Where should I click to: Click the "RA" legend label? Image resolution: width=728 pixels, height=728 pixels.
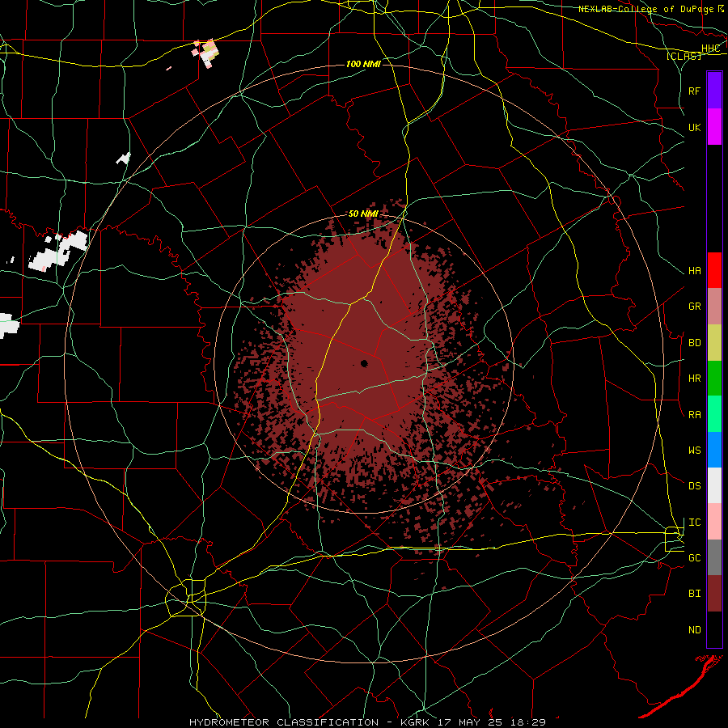point(694,415)
